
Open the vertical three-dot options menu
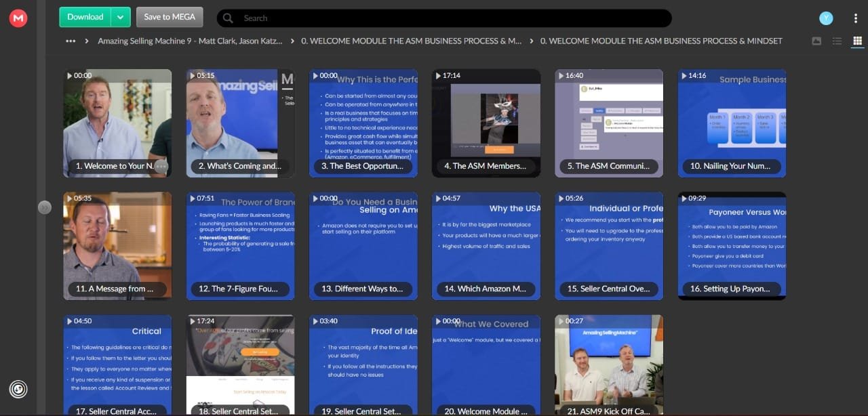(856, 18)
